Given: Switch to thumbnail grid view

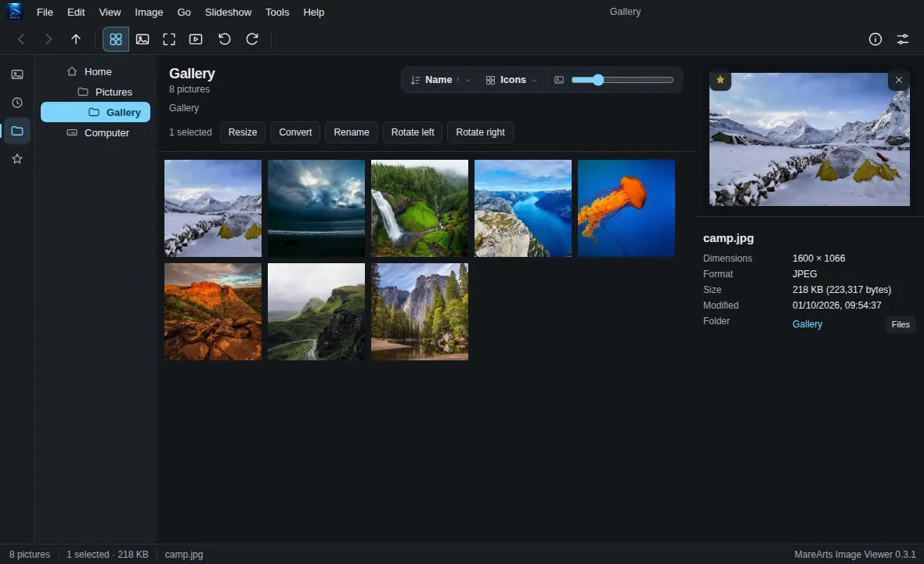Looking at the screenshot, I should click(x=116, y=39).
